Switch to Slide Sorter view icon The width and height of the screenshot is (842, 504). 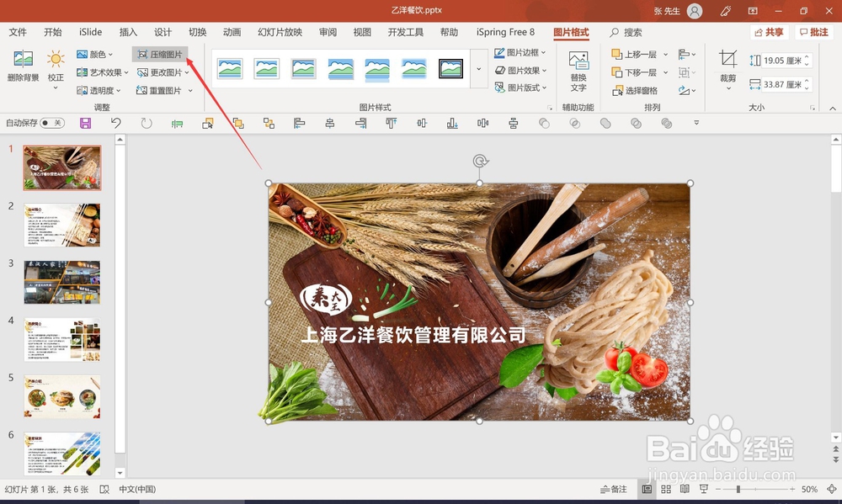[x=666, y=489]
